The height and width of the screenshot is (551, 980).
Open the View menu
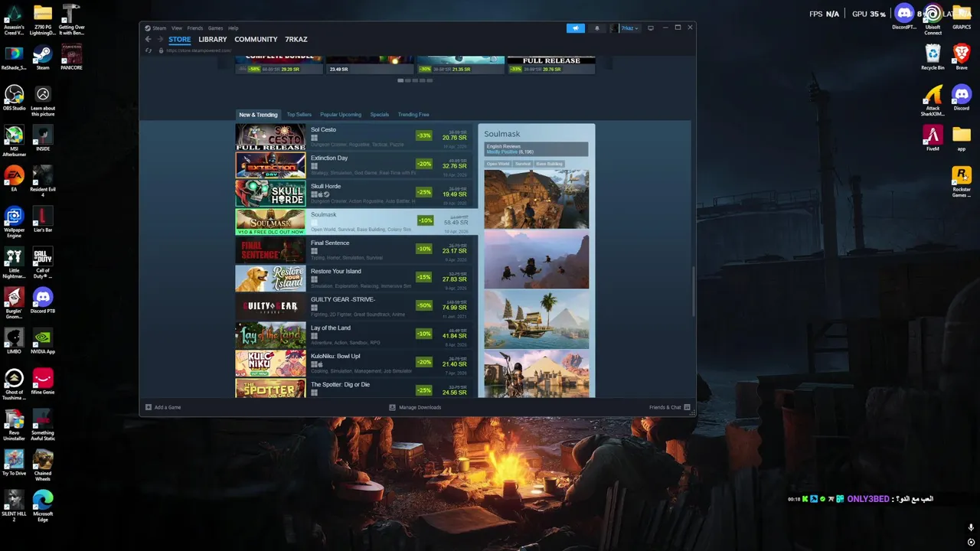click(x=176, y=28)
